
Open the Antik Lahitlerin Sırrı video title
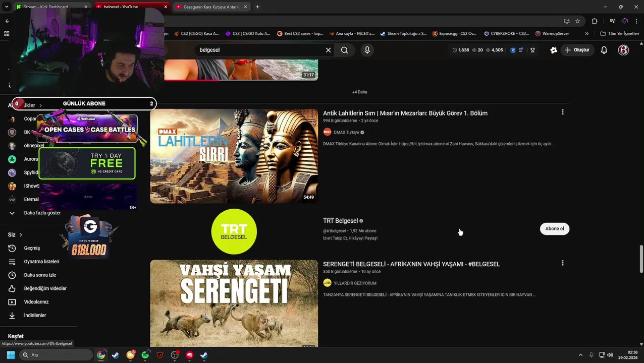pyautogui.click(x=405, y=113)
